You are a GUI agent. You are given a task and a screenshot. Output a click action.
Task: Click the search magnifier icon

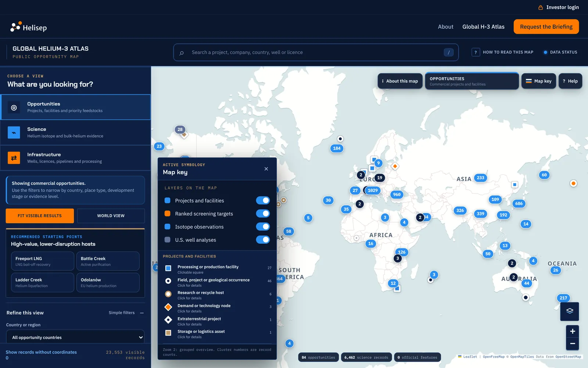pyautogui.click(x=182, y=53)
